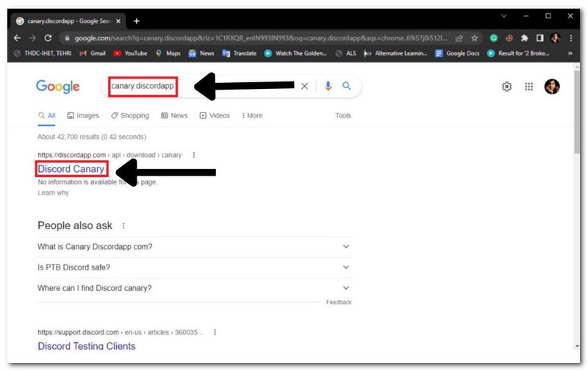The height and width of the screenshot is (371, 588).
Task: Switch to the Videos tab
Action: coord(215,115)
